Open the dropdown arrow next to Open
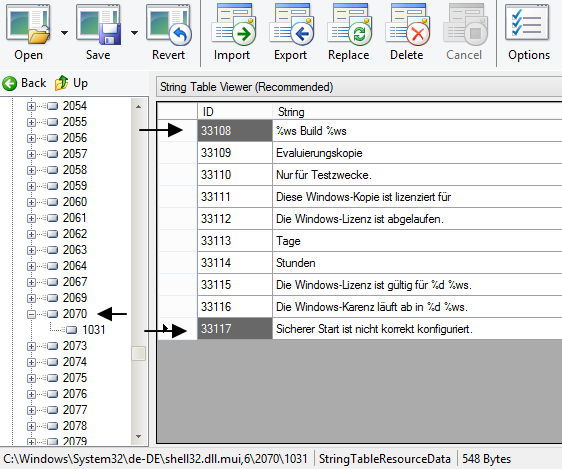 (x=65, y=33)
